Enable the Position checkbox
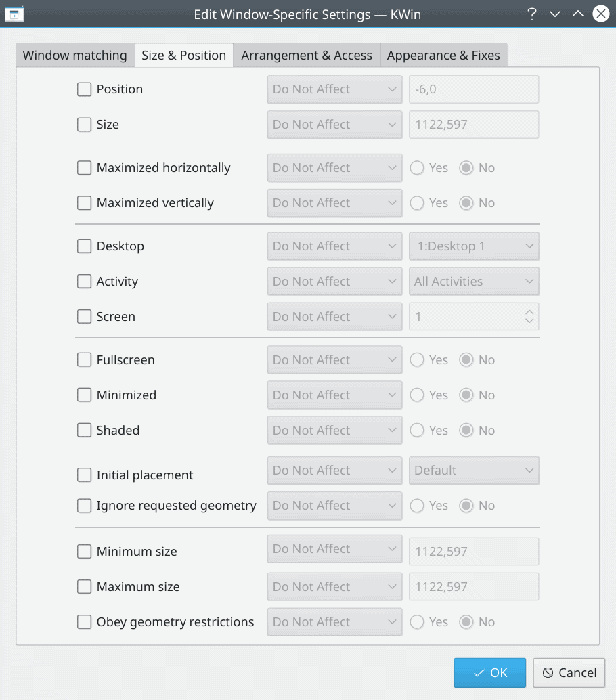The image size is (616, 700). coord(84,89)
